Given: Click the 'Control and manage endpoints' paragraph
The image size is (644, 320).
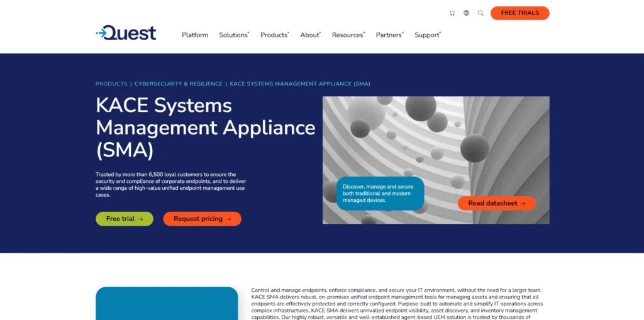Looking at the screenshot, I should point(397,304).
